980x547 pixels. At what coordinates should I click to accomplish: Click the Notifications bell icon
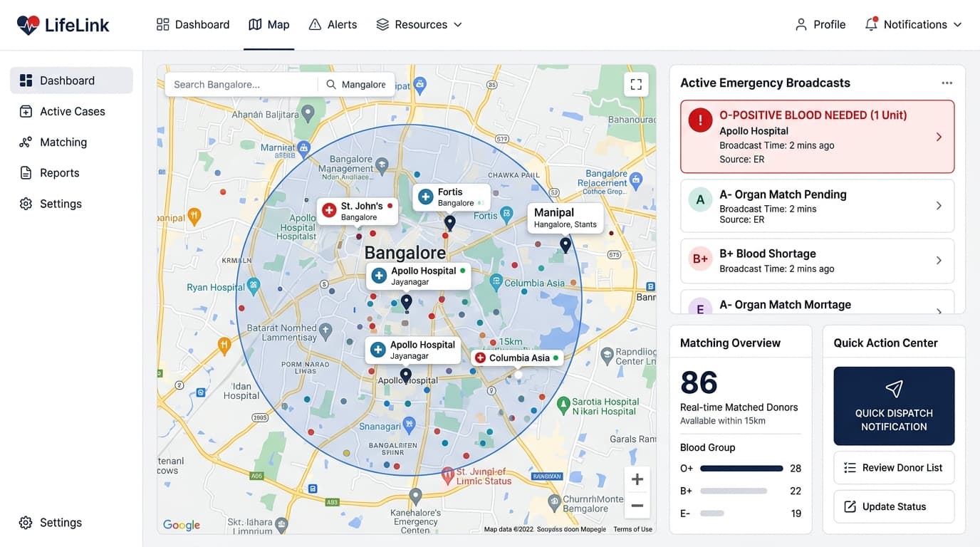point(871,24)
